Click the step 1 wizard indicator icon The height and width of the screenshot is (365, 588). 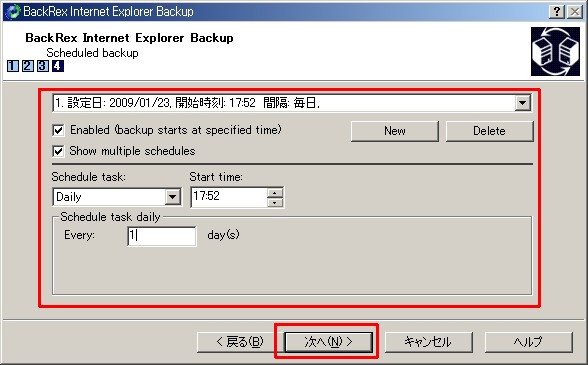click(12, 66)
